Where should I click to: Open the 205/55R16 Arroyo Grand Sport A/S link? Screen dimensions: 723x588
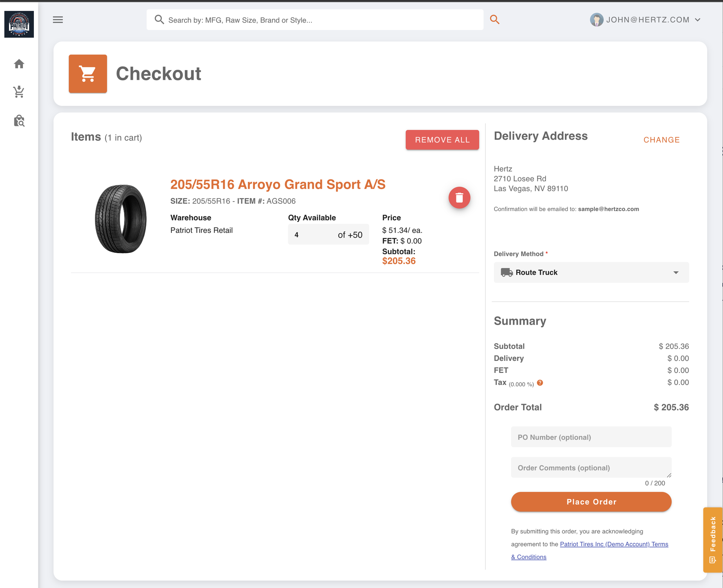278,184
